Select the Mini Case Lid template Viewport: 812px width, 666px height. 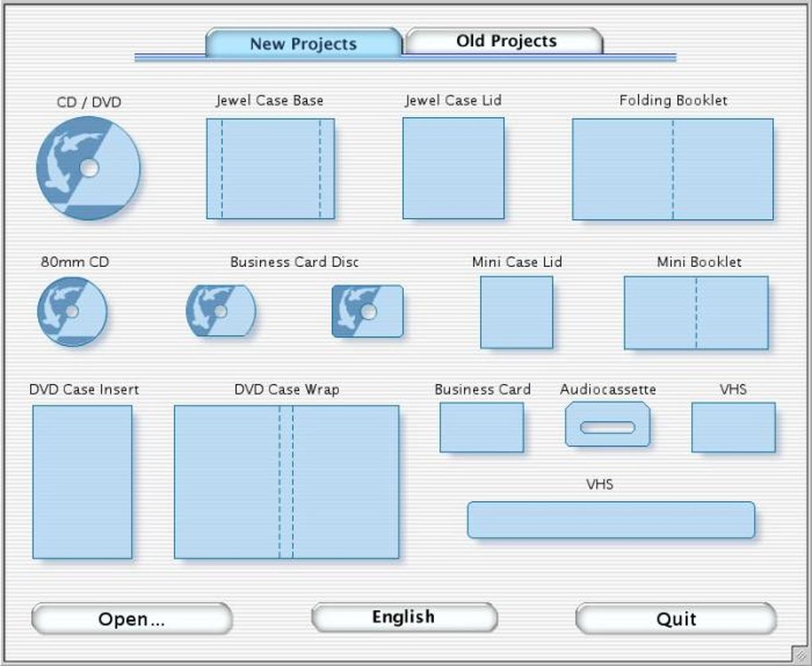click(516, 311)
